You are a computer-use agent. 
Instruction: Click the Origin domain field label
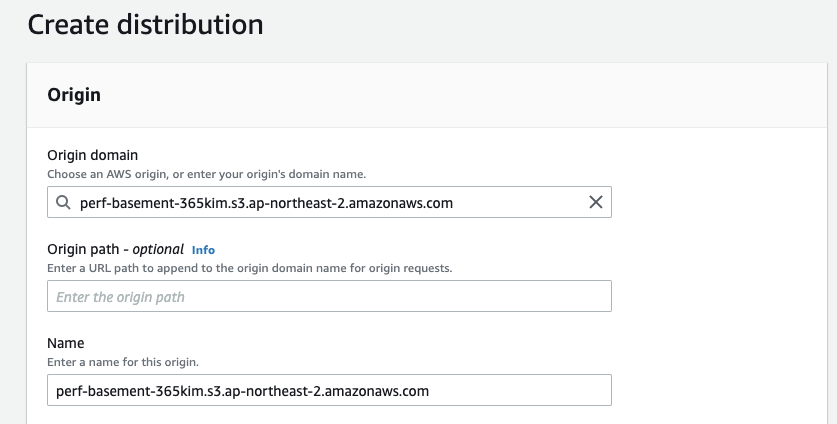tap(93, 155)
